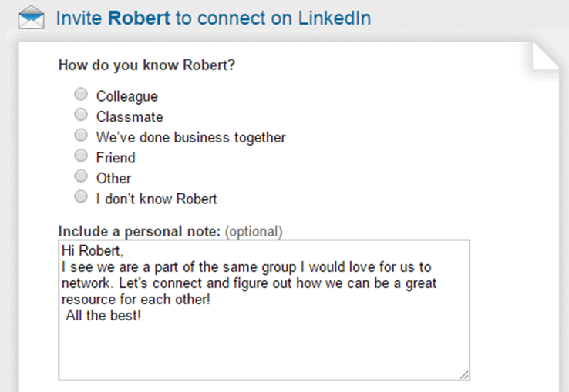569x392 pixels.
Task: Click the text area resize handle
Action: pyautogui.click(x=465, y=374)
